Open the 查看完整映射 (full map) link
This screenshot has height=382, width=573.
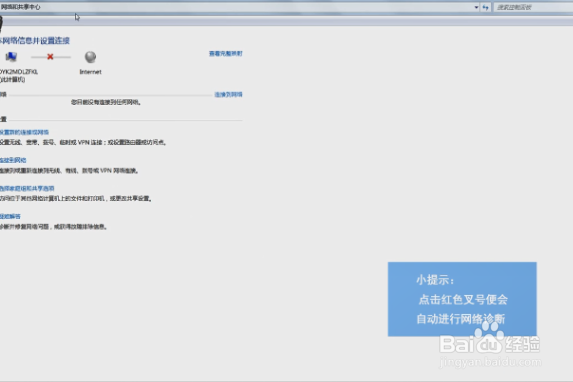(x=225, y=54)
